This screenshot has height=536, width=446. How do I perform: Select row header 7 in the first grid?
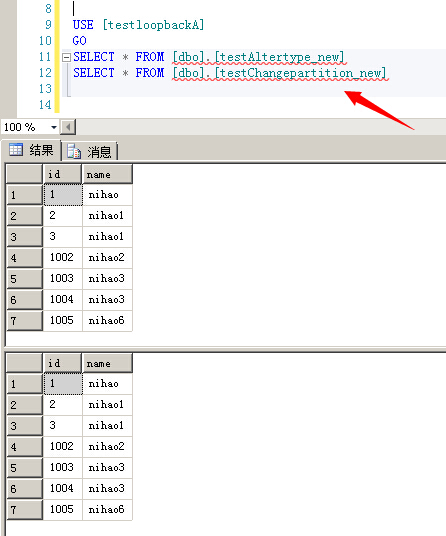pyautogui.click(x=25, y=321)
